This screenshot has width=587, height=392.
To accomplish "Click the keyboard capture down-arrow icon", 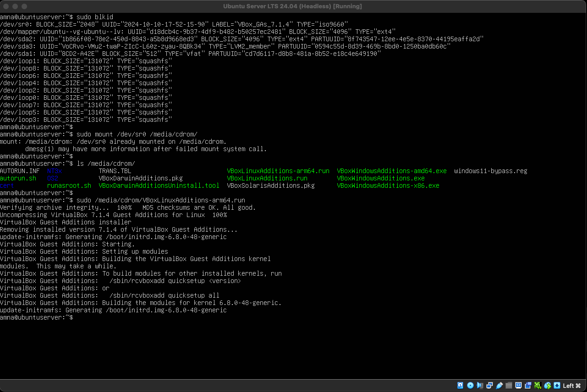I will coord(557,386).
